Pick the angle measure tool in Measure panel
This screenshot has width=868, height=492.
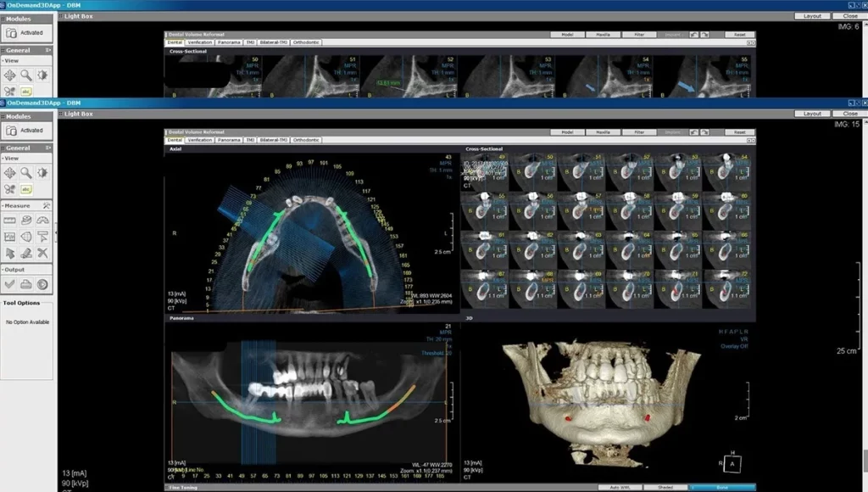pos(42,221)
